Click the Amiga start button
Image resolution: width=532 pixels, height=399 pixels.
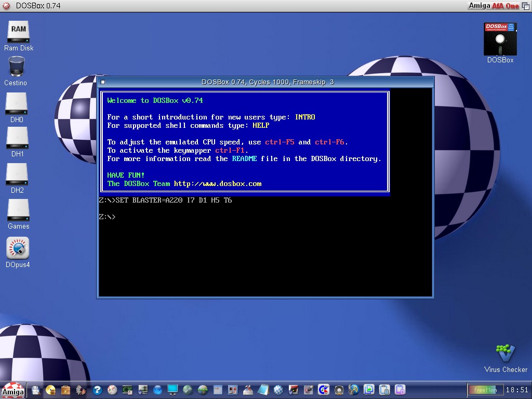13,391
